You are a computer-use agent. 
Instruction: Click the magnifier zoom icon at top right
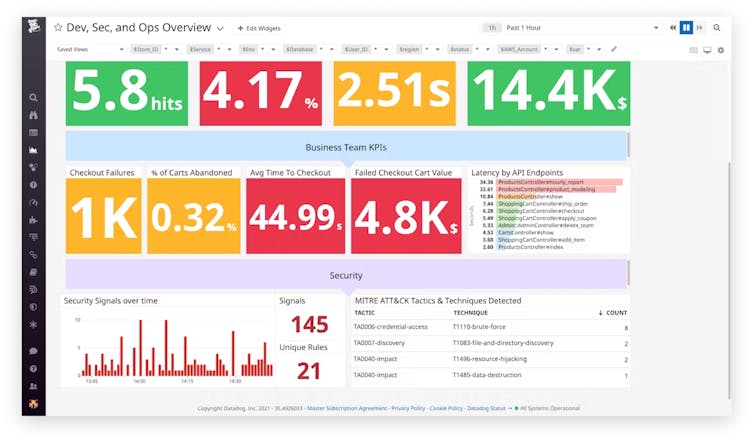716,28
